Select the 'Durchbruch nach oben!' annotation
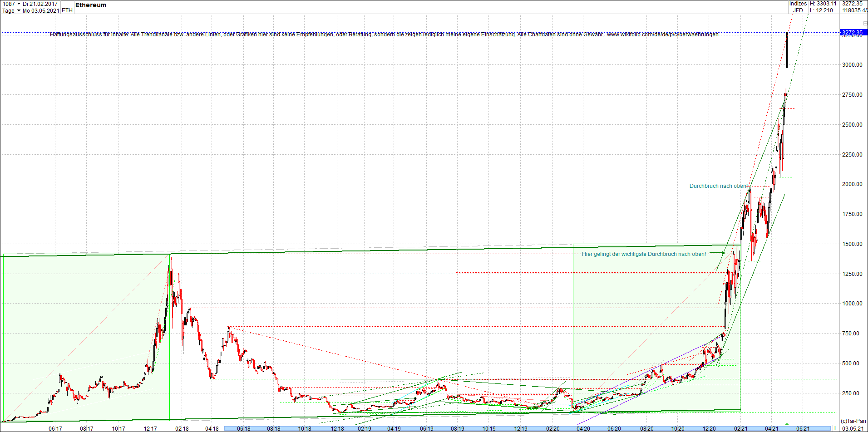This screenshot has height=432, width=868. [x=719, y=186]
